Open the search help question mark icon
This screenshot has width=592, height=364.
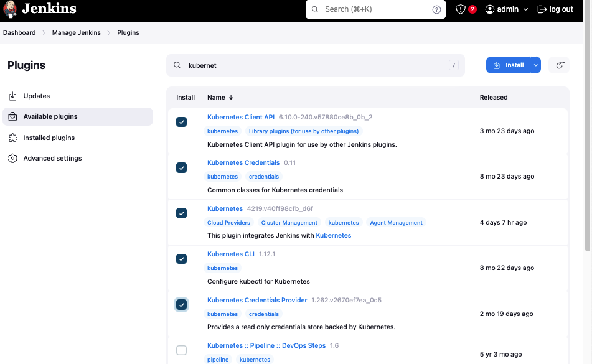[437, 10]
